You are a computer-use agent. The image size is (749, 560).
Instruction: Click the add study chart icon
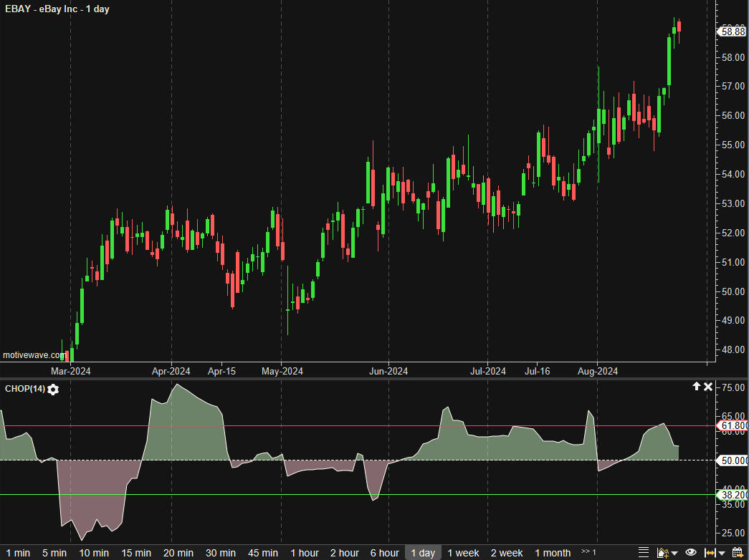coord(663,552)
